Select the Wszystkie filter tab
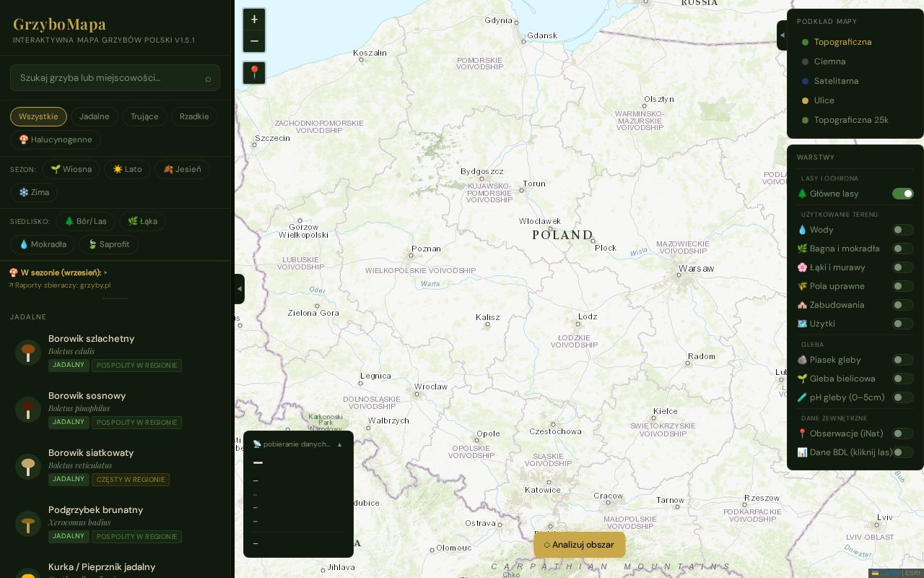Screen dimensions: 924x578 click(38, 116)
